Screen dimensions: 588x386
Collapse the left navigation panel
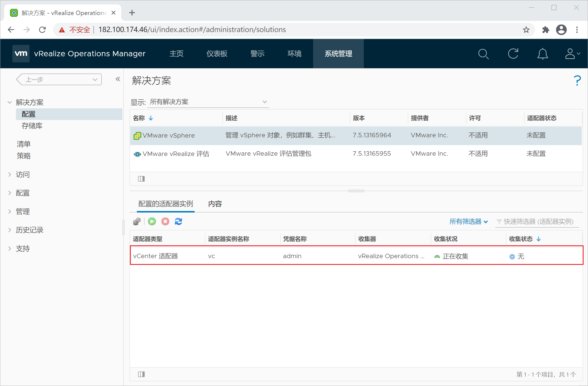tap(118, 79)
